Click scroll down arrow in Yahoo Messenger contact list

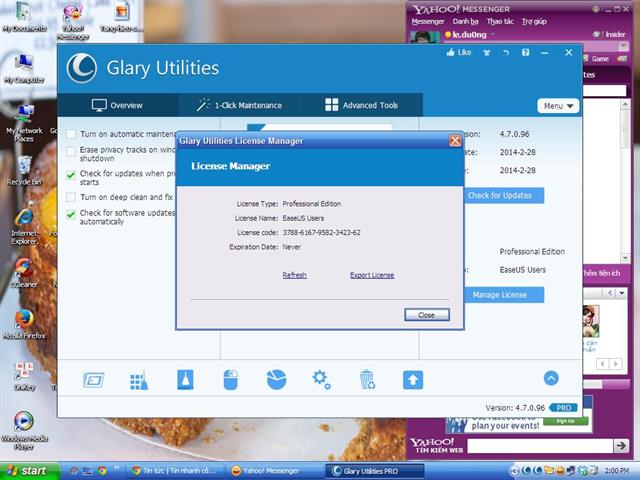625,258
